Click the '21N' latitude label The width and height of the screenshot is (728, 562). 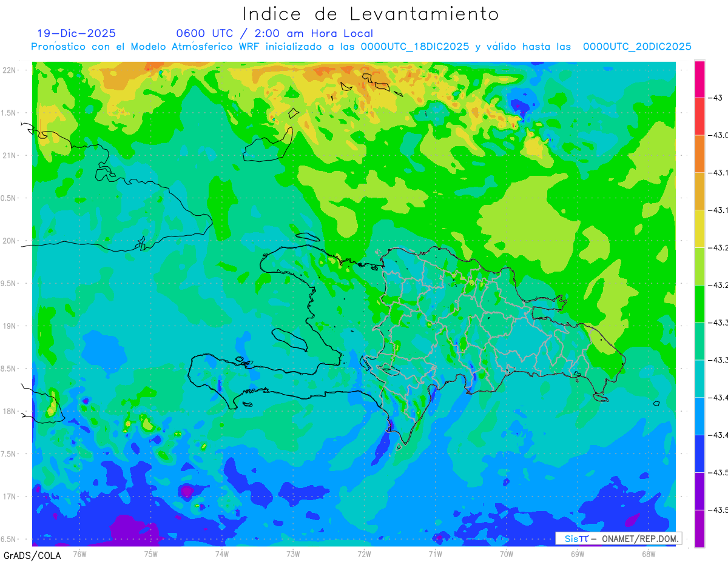coord(10,155)
